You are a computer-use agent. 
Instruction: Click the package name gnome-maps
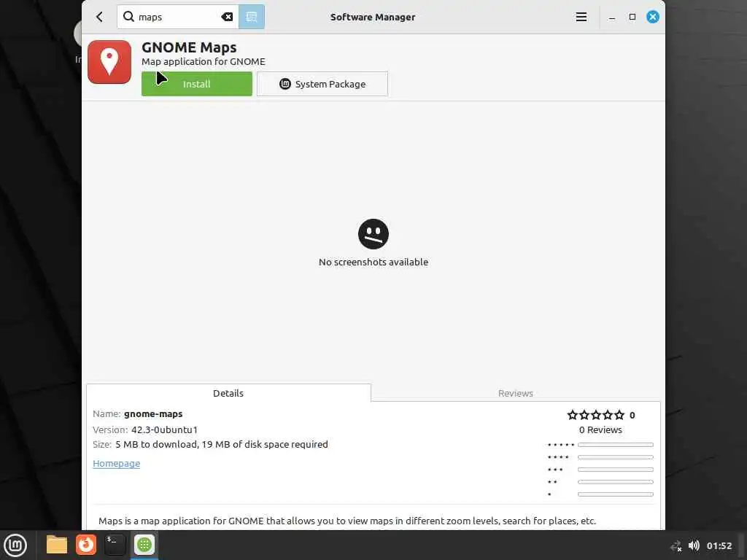(153, 414)
